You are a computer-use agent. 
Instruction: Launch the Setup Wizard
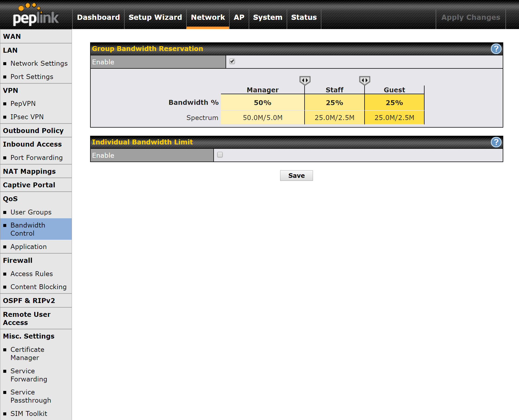[x=155, y=17]
